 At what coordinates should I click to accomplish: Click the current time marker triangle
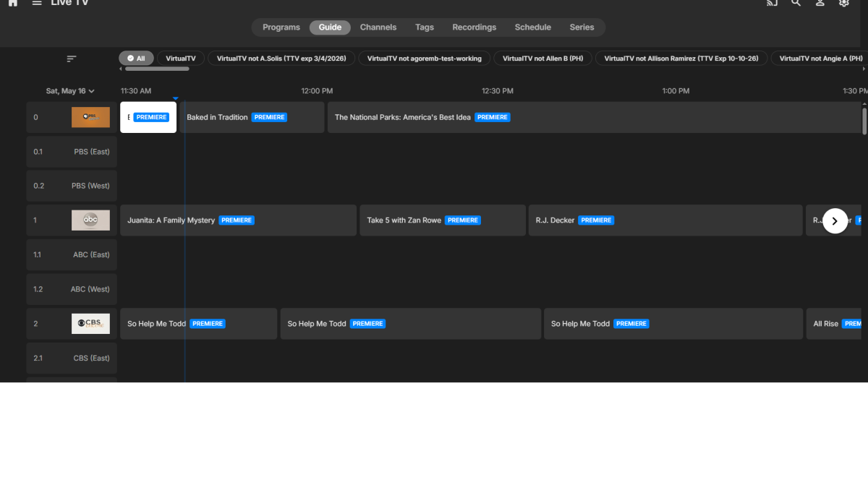click(x=175, y=98)
